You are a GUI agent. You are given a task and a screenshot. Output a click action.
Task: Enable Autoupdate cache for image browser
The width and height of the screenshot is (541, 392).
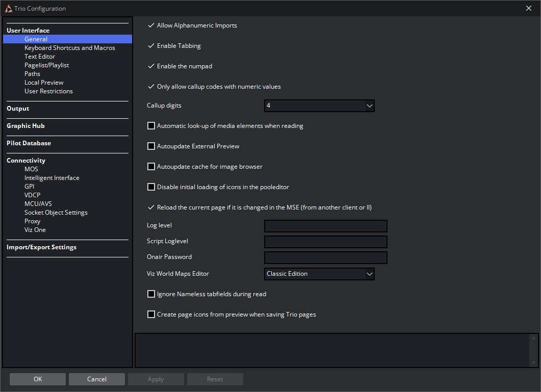tap(151, 166)
